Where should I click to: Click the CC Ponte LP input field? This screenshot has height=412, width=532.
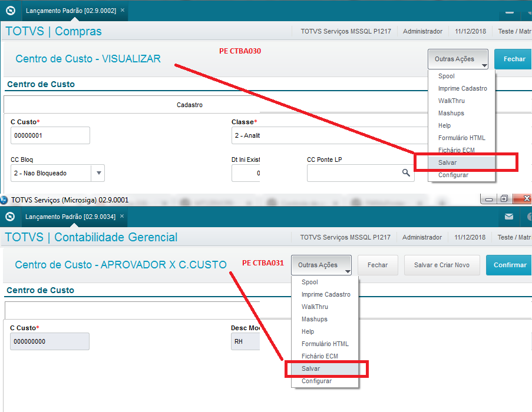coord(361,173)
